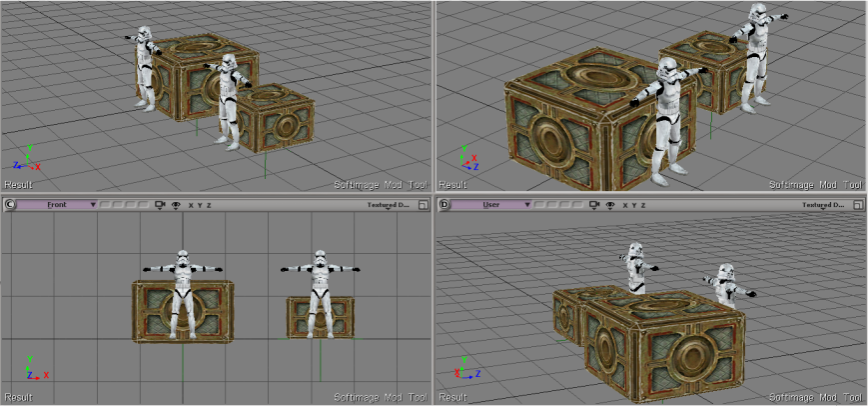868x406 pixels.
Task: Click Z axis button in User viewport
Action: pyautogui.click(x=643, y=205)
